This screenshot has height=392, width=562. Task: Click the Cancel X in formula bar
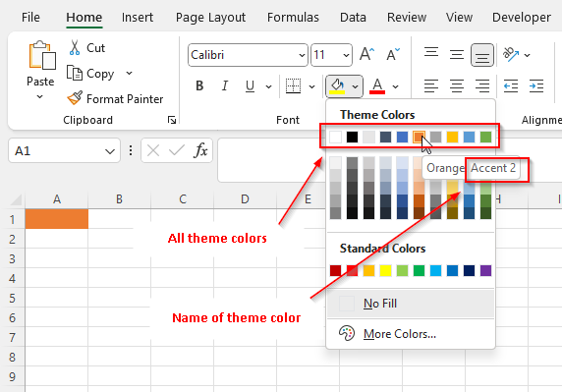pyautogui.click(x=153, y=150)
